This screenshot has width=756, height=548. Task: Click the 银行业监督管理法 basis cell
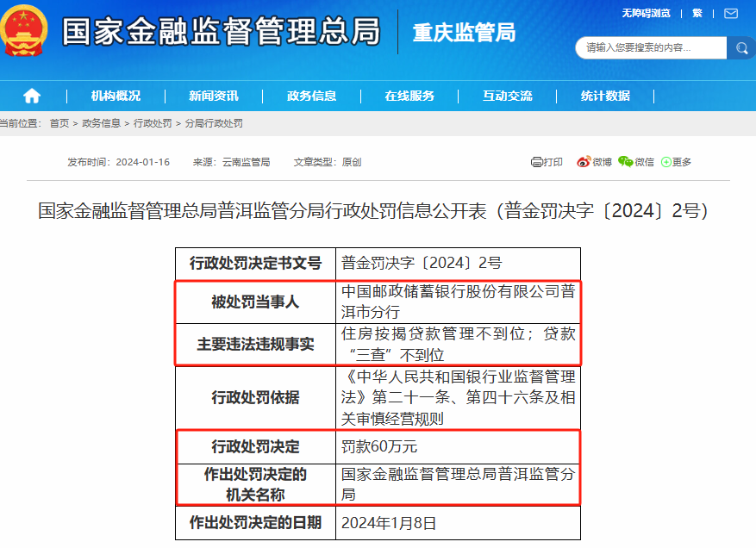(x=458, y=397)
